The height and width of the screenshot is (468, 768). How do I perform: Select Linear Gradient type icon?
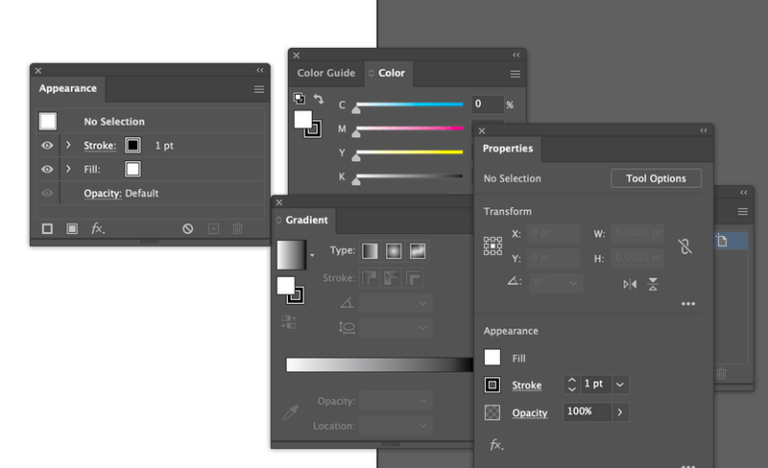(x=370, y=251)
